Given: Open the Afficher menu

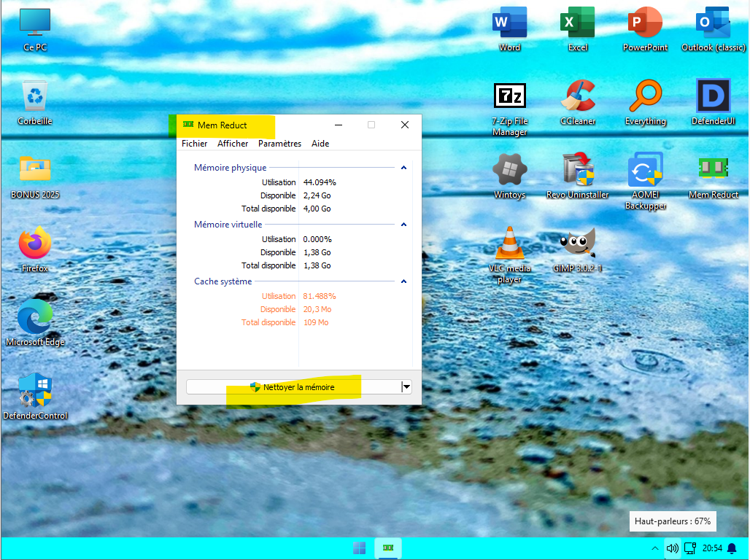Looking at the screenshot, I should tap(233, 144).
